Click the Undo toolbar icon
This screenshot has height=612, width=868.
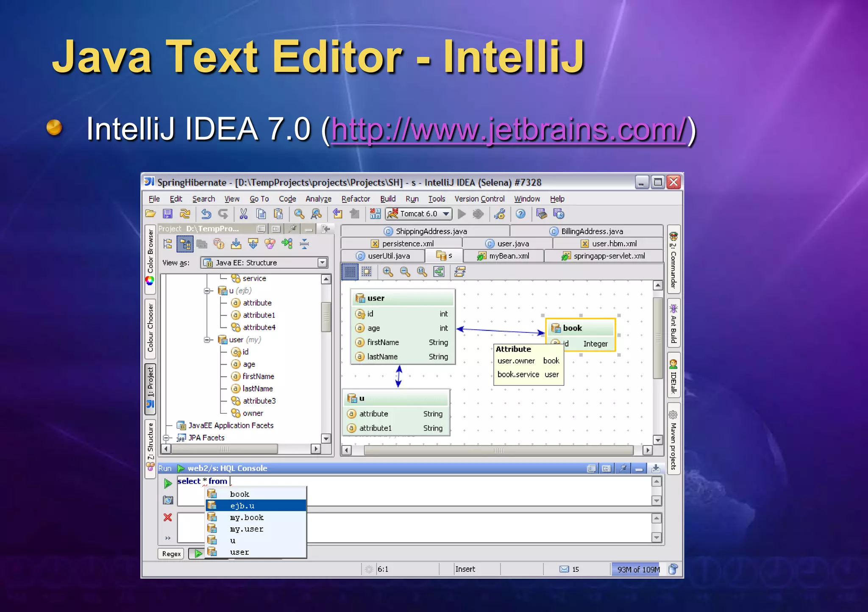click(206, 214)
